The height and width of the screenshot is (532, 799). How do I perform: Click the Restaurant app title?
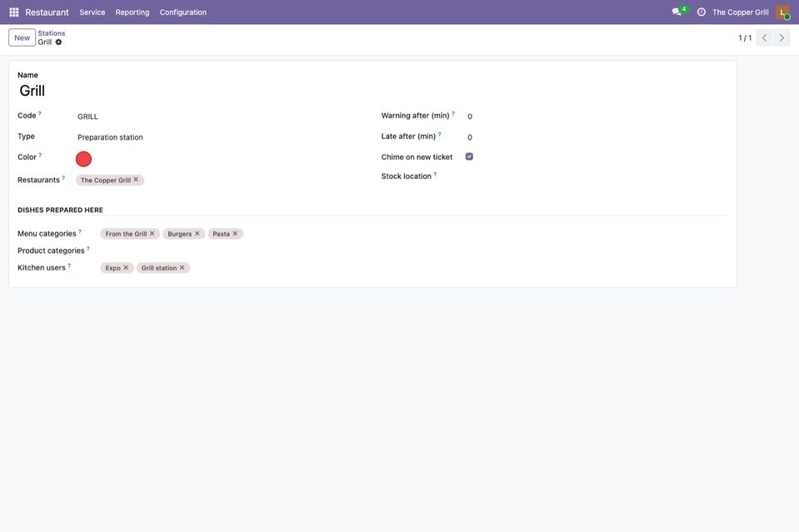click(47, 12)
